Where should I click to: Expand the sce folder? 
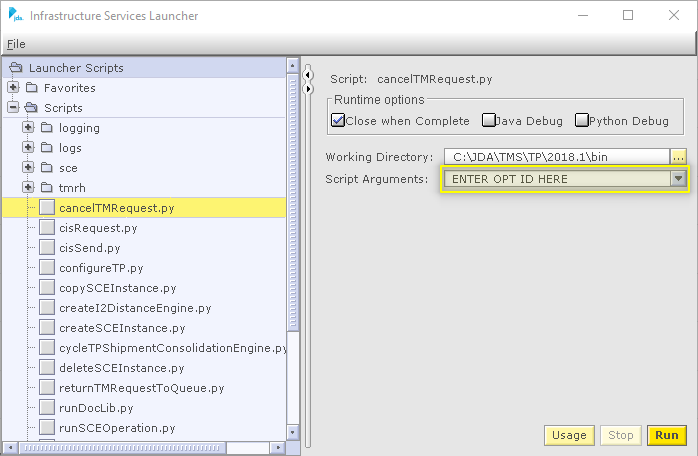click(28, 167)
